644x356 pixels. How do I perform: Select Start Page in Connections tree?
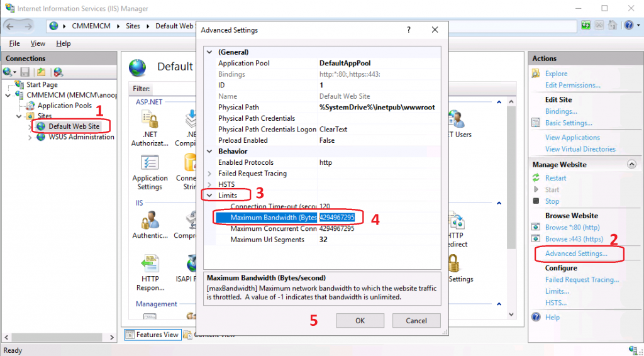click(x=42, y=84)
